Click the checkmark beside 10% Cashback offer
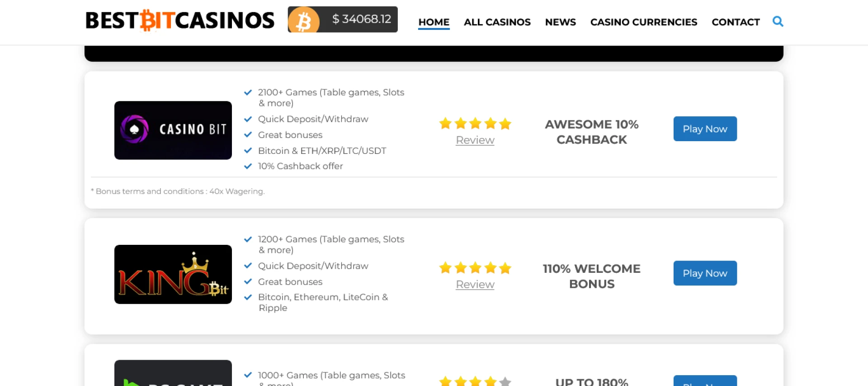Viewport: 868px width, 386px height. [x=248, y=166]
